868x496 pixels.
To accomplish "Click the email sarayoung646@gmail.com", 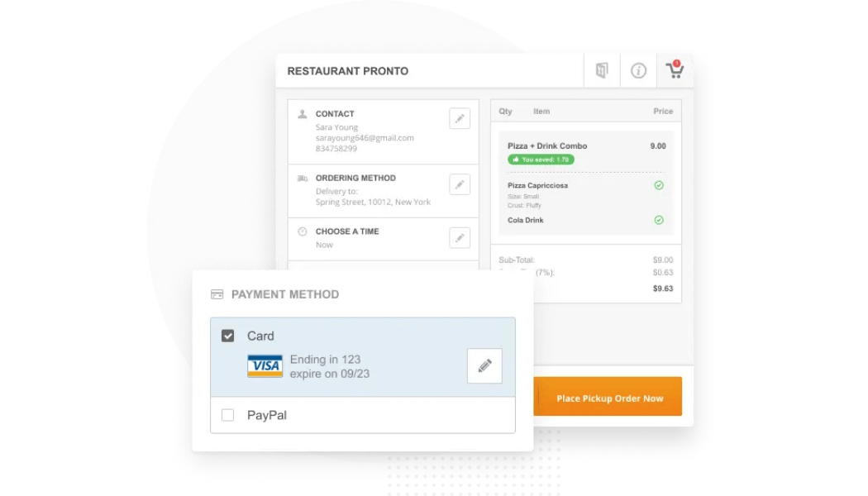I will 365,138.
